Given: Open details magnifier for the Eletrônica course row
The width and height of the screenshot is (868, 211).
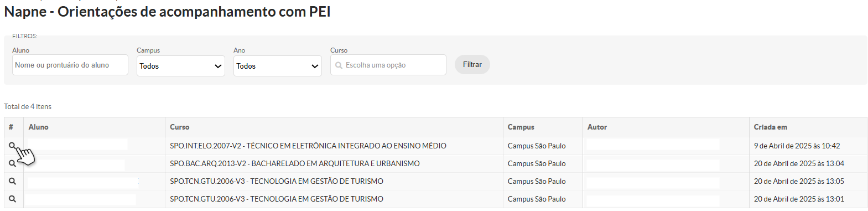Looking at the screenshot, I should tap(12, 146).
